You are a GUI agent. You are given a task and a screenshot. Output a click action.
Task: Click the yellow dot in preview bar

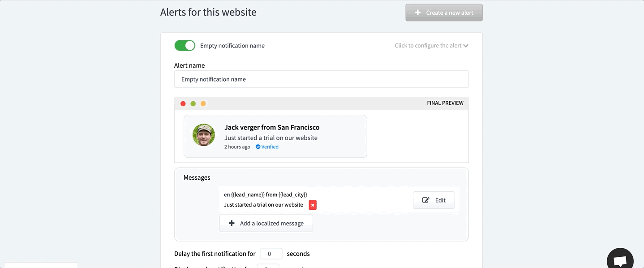click(x=203, y=104)
